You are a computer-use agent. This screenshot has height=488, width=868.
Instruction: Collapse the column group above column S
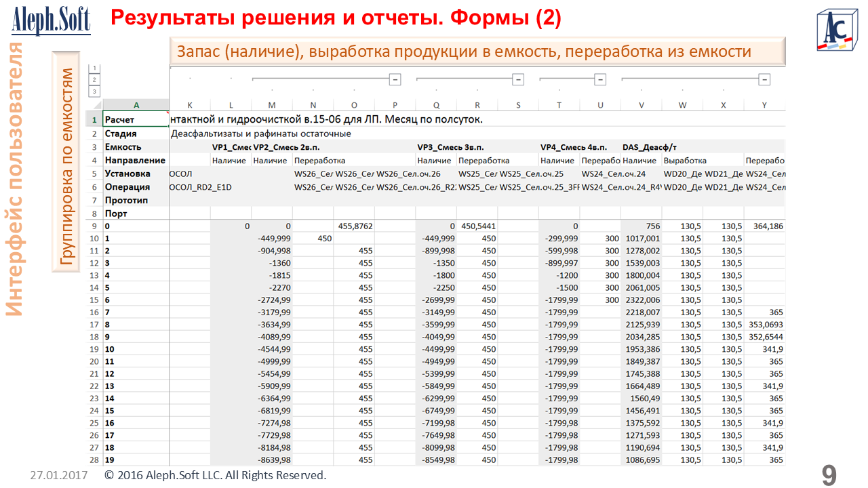pyautogui.click(x=518, y=79)
